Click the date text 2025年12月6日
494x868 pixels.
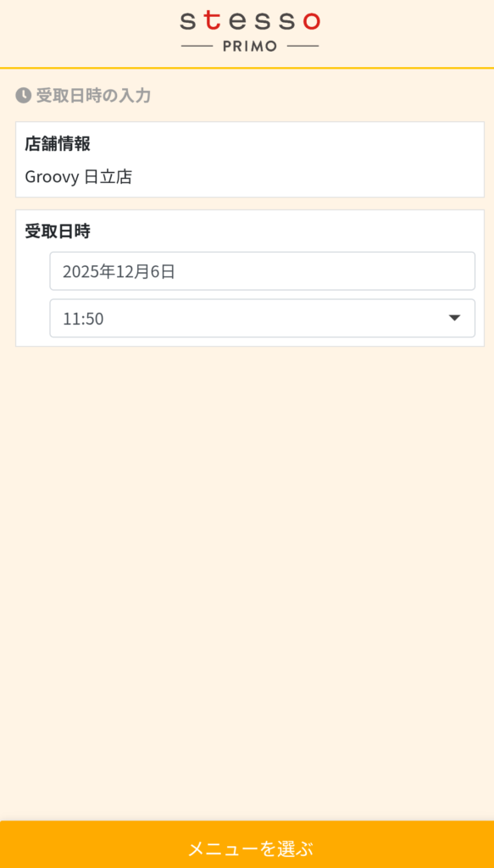coord(119,272)
